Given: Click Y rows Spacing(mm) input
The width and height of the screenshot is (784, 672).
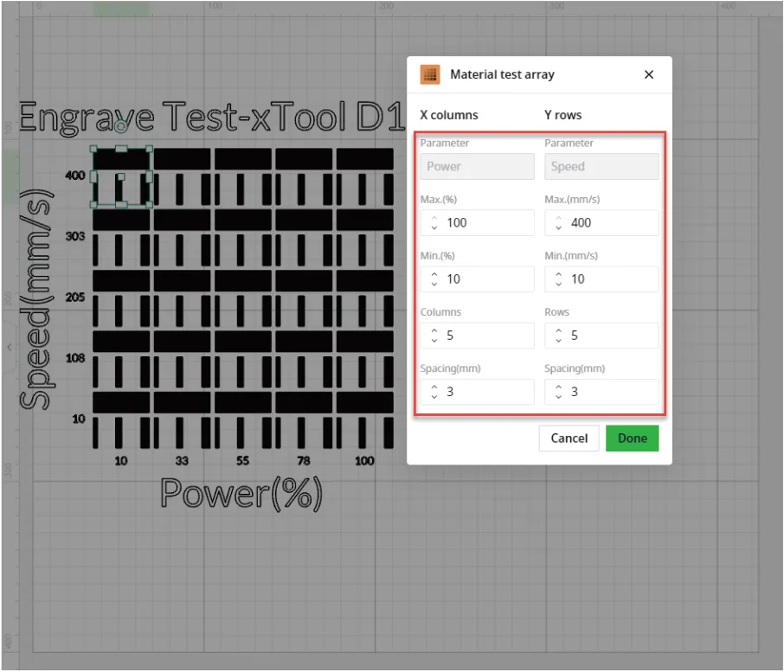Looking at the screenshot, I should coord(601,392).
